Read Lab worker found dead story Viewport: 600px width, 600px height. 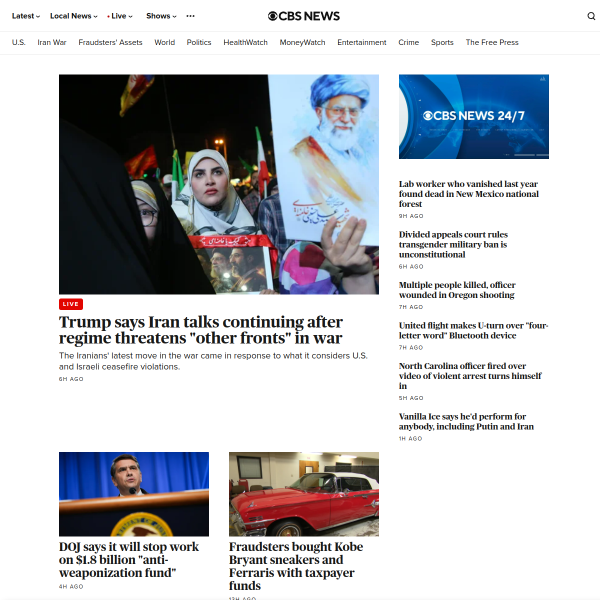coord(468,194)
